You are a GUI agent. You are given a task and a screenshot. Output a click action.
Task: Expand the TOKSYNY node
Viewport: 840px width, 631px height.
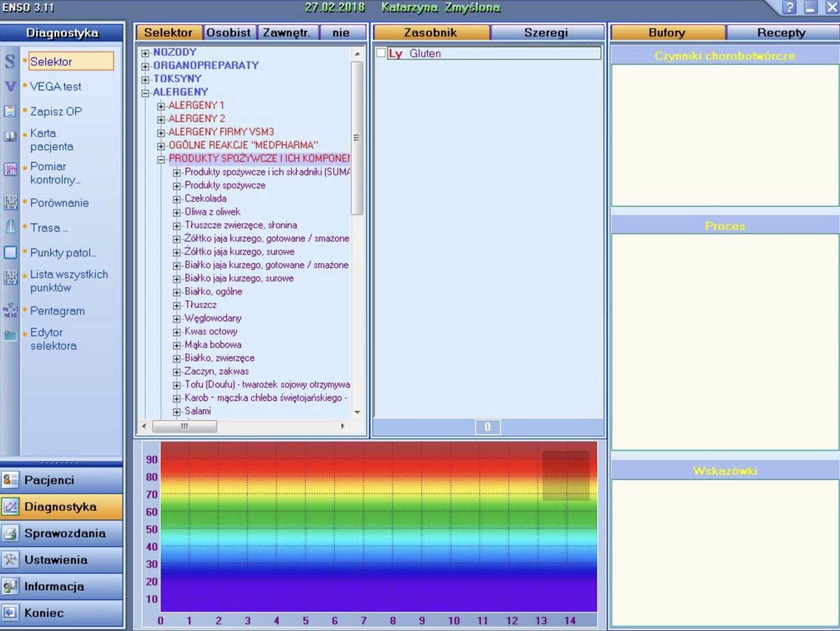click(145, 79)
